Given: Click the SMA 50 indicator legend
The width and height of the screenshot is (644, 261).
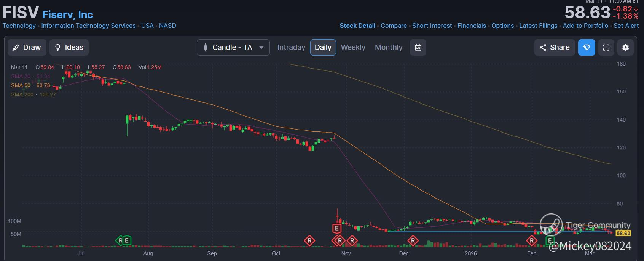Looking at the screenshot, I should [x=30, y=85].
